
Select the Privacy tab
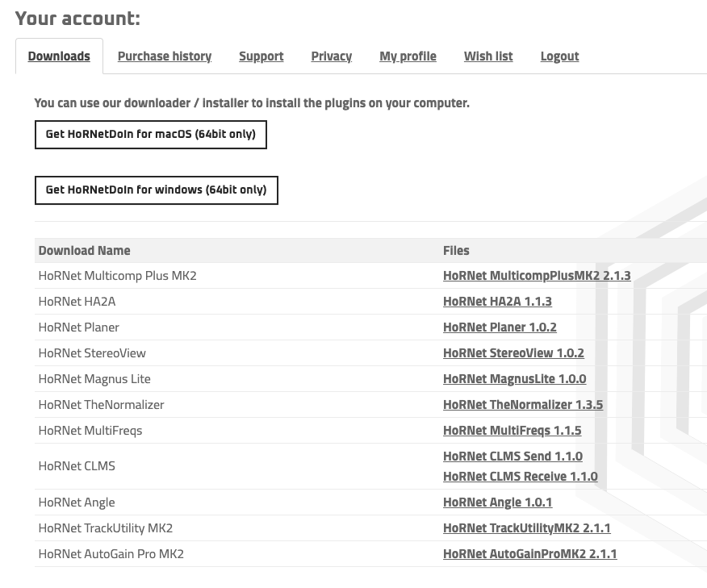point(331,56)
